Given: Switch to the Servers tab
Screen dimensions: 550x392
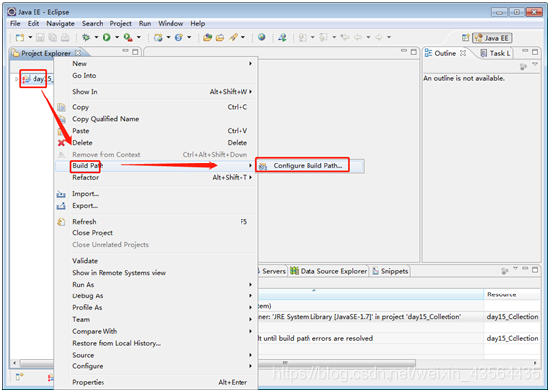Looking at the screenshot, I should [273, 271].
